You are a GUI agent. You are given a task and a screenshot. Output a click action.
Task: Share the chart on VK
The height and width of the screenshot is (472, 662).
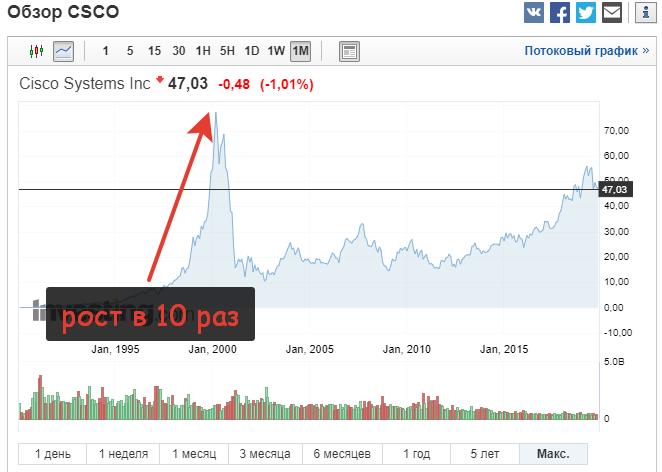click(535, 13)
